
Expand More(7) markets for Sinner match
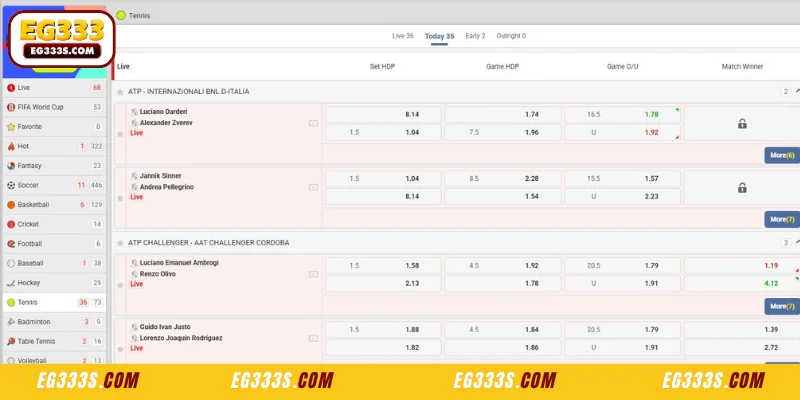(782, 219)
